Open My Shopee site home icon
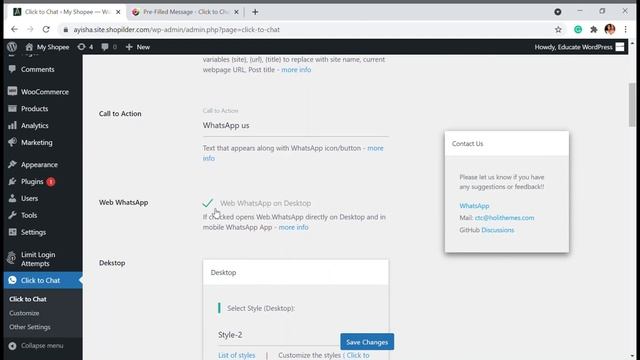Screen dimensions: 640x360 coord(29,47)
